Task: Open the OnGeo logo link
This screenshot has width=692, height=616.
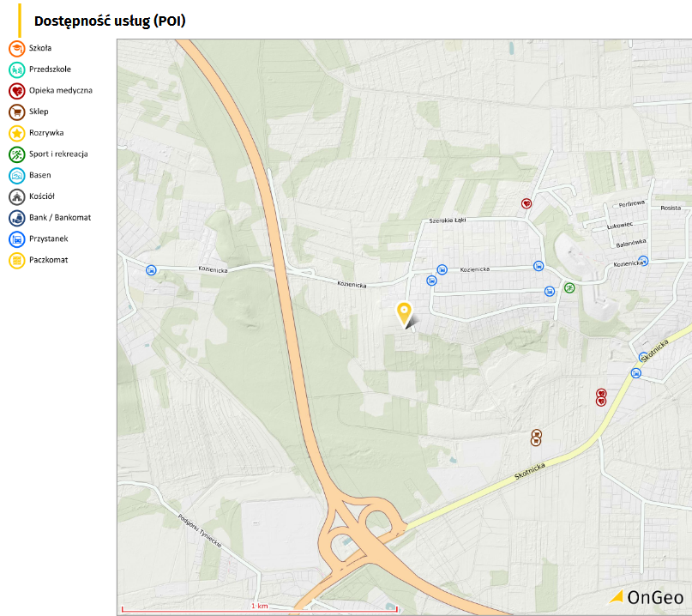Action: click(x=645, y=595)
